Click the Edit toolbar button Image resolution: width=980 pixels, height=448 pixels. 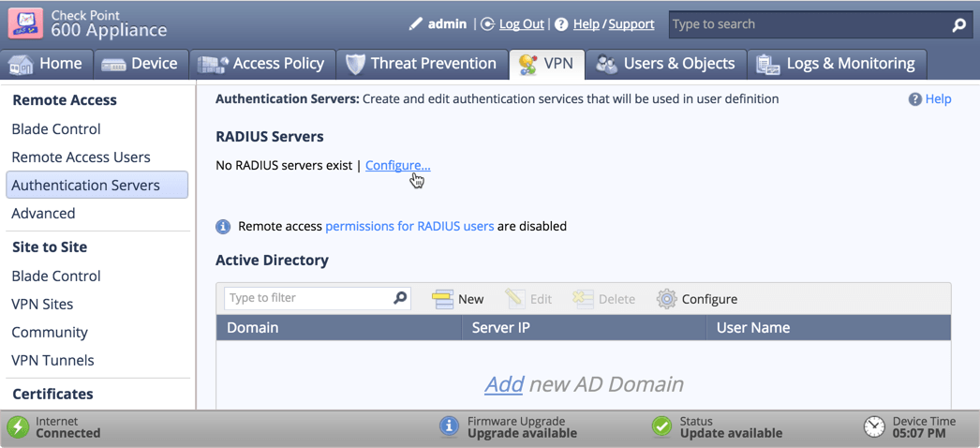pos(528,299)
